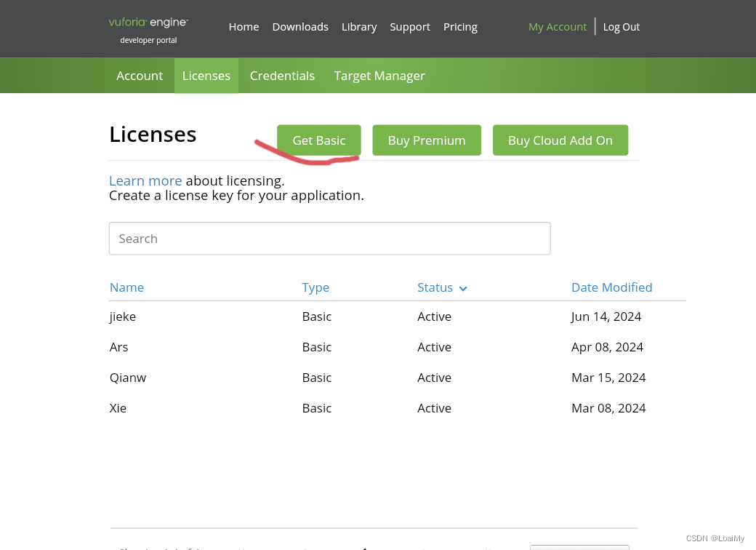Image resolution: width=756 pixels, height=550 pixels.
Task: Open the Xie license
Action: 118,408
